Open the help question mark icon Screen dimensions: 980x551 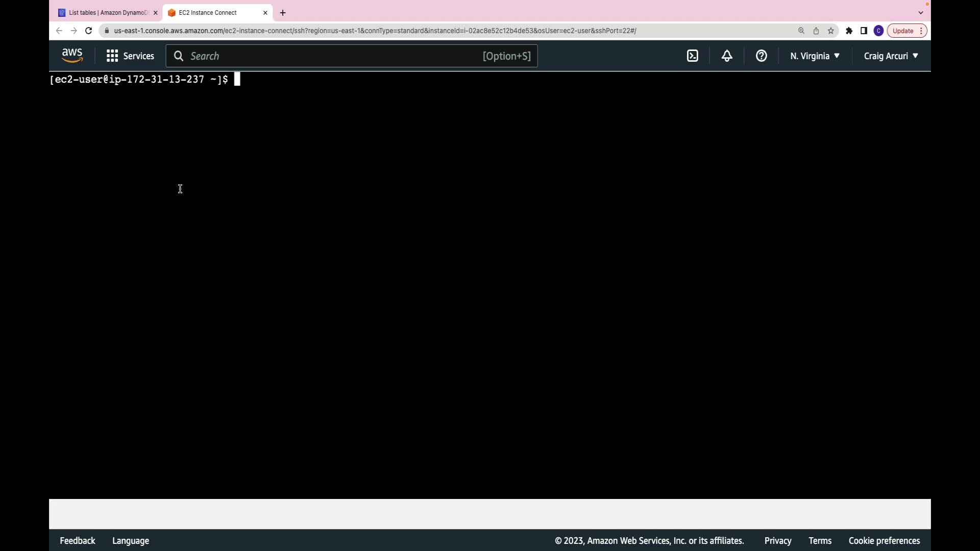click(x=761, y=56)
